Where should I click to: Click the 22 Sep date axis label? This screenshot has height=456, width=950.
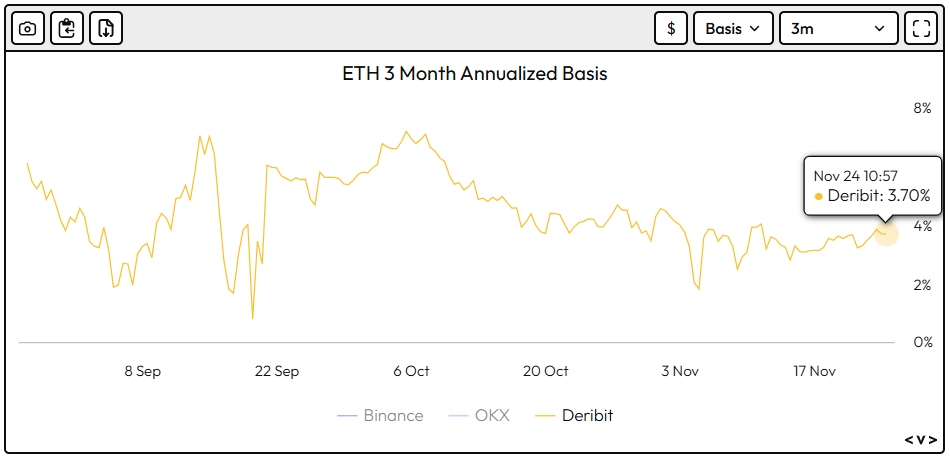tap(277, 371)
